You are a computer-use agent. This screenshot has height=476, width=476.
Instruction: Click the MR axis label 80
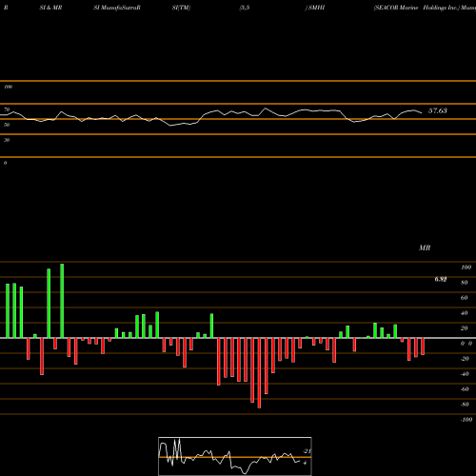465,283
